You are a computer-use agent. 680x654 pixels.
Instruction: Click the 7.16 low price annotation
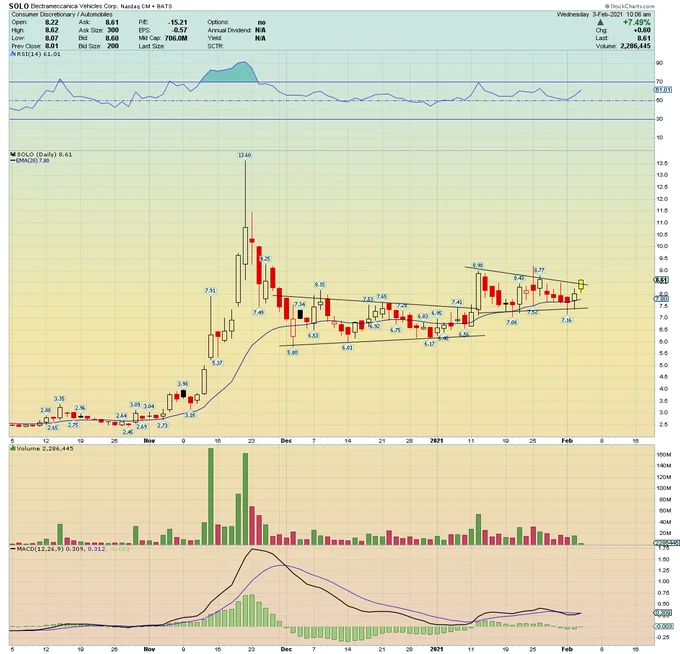coord(566,320)
